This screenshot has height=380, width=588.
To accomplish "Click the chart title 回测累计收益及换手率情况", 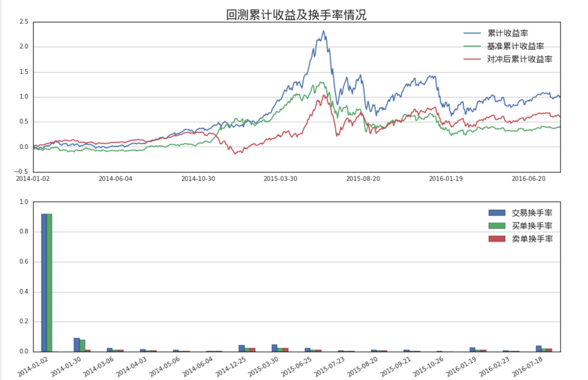I will [296, 15].
